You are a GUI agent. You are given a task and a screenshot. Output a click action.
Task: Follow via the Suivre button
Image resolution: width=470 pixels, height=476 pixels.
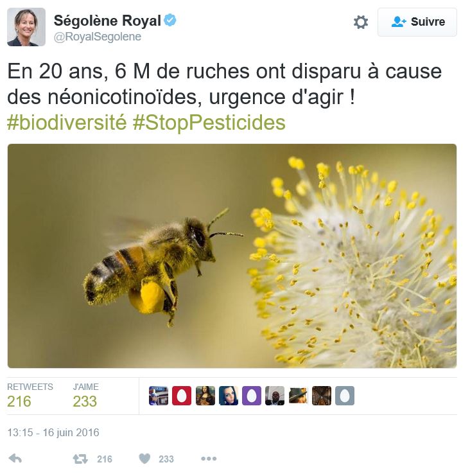[417, 22]
